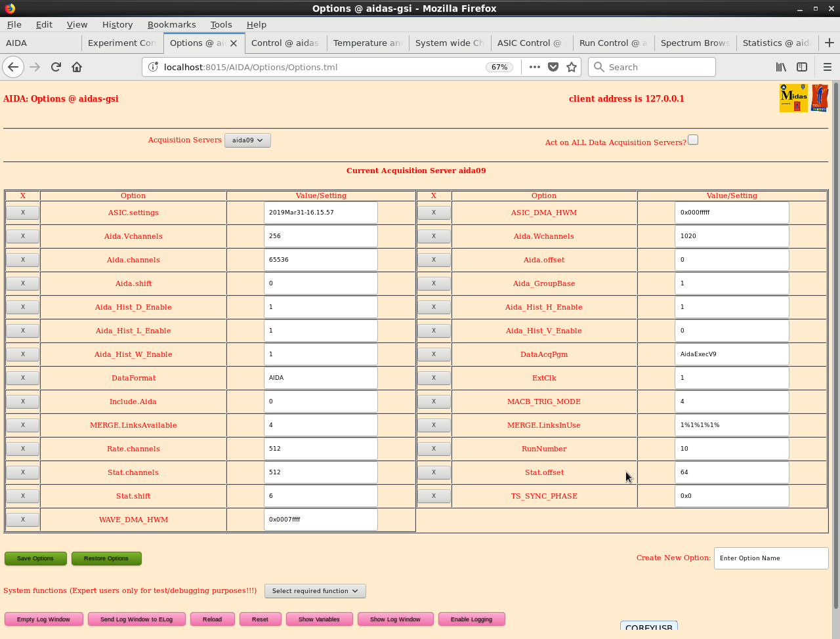Bookmark this page with star icon

572,67
